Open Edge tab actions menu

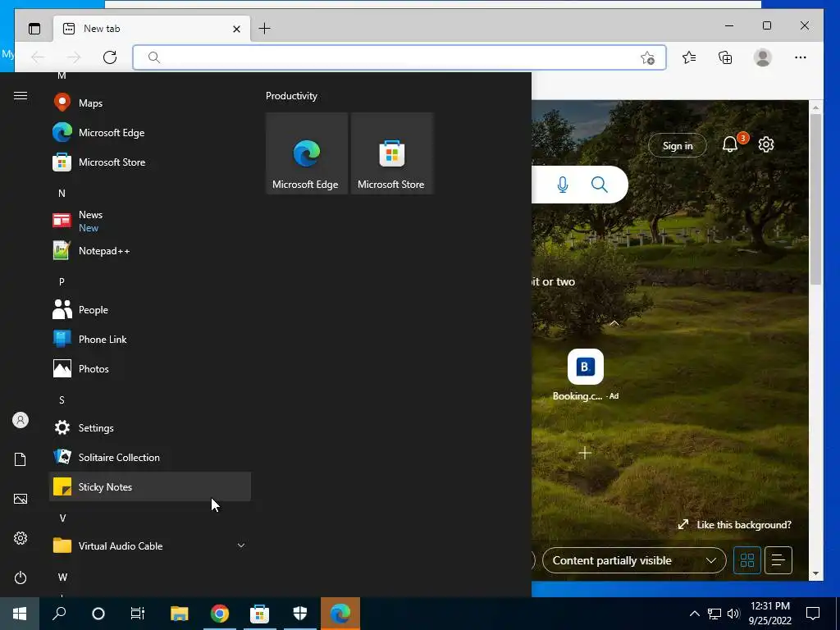34,29
